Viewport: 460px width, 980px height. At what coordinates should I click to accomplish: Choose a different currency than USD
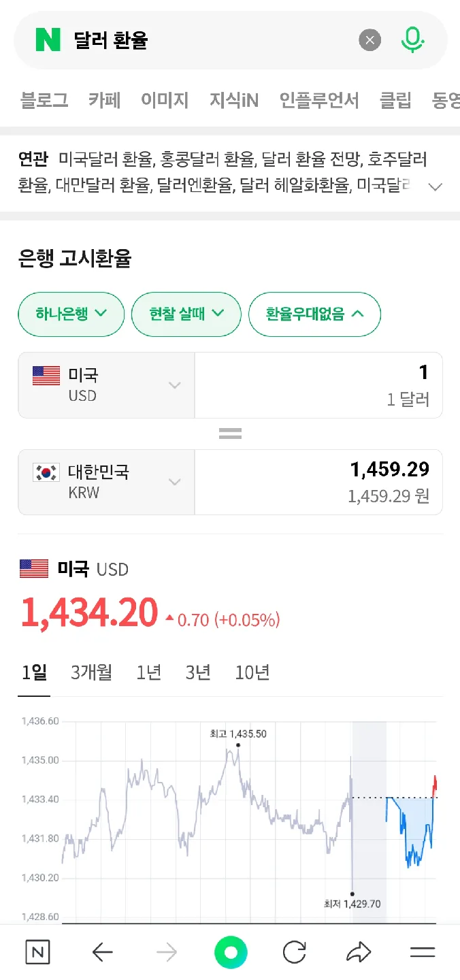(106, 385)
